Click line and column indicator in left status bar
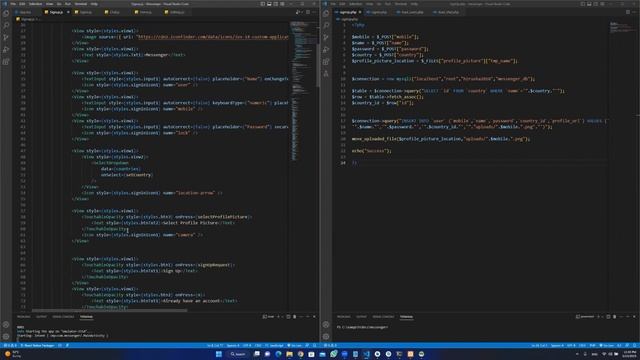 [215, 346]
